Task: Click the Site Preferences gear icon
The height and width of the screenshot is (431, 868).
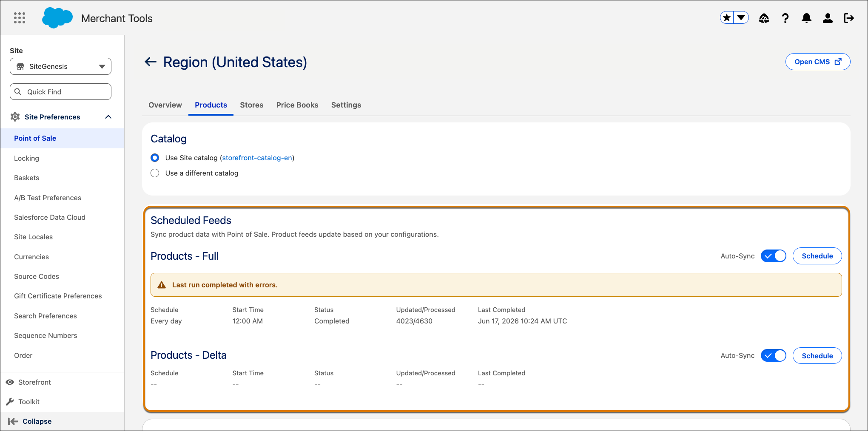Action: click(x=15, y=117)
